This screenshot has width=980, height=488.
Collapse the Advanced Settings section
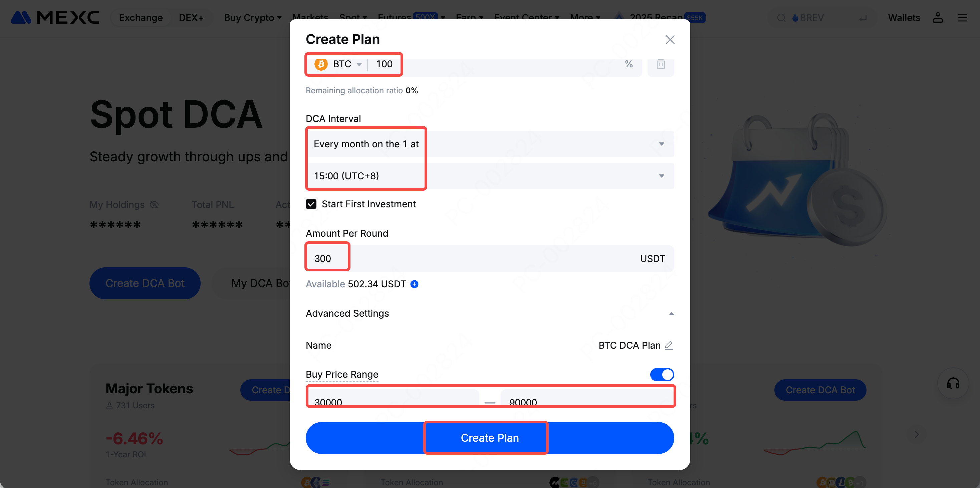[x=671, y=314]
